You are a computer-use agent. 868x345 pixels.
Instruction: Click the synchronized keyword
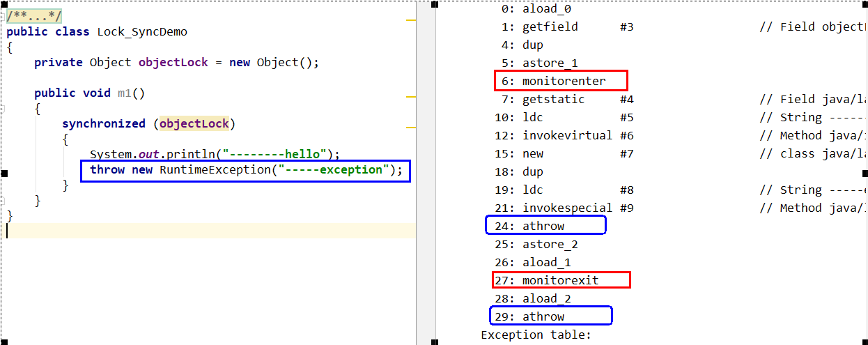tap(103, 123)
